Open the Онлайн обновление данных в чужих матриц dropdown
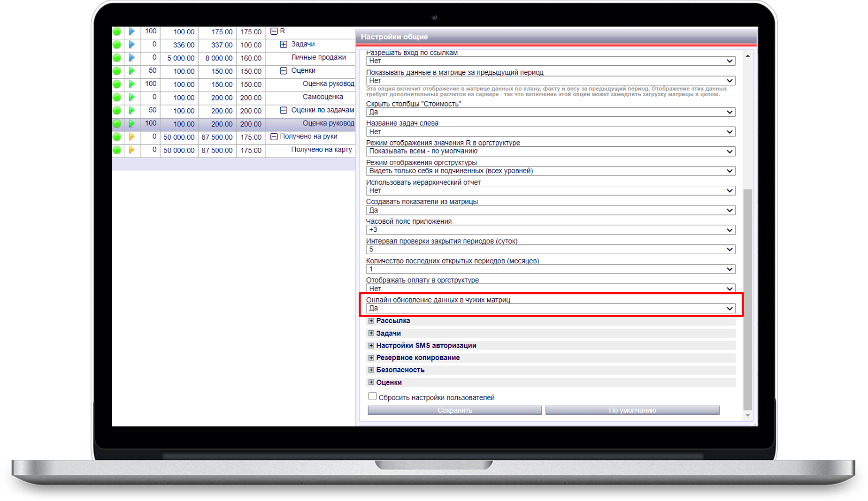This screenshot has height=501, width=868. 550,308
